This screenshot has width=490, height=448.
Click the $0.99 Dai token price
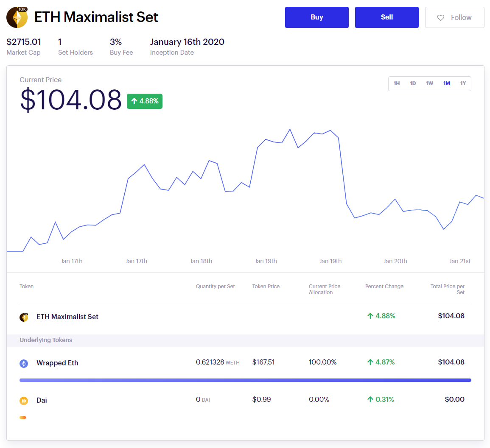[262, 399]
